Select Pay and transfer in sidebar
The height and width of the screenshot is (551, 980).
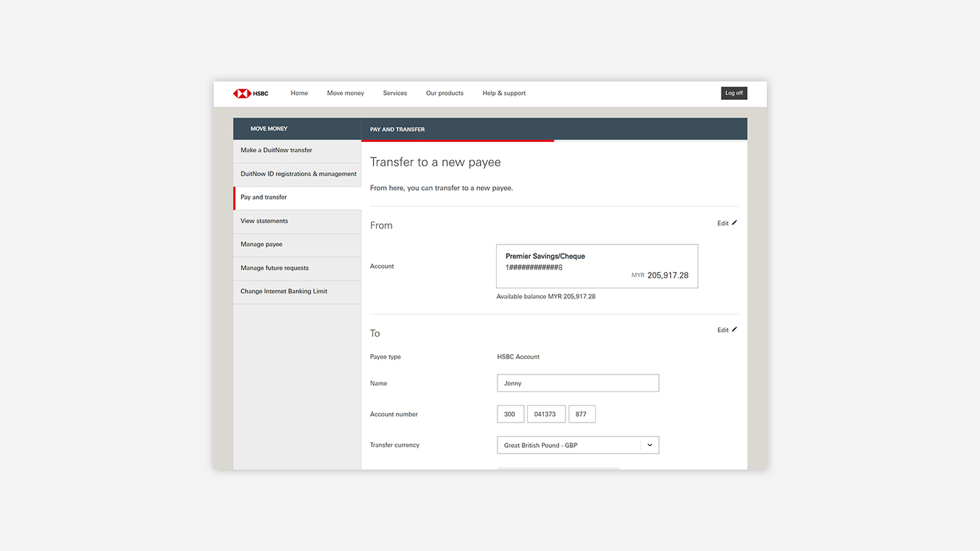[297, 198]
